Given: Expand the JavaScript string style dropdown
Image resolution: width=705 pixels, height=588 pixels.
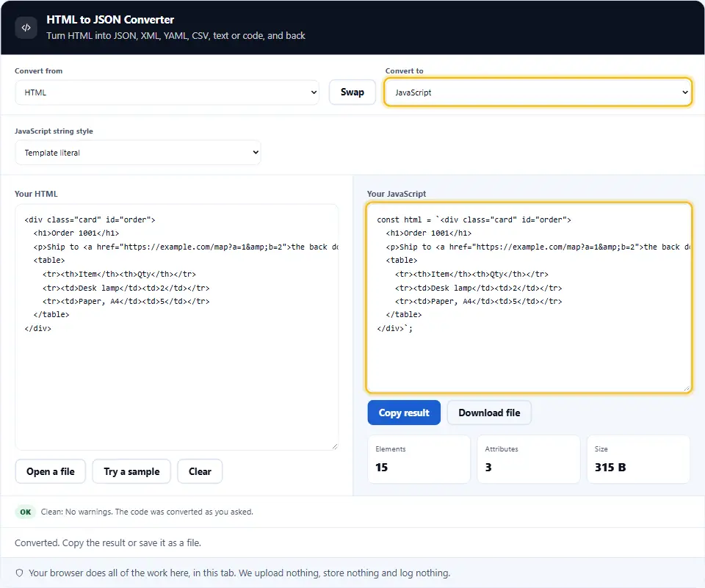Looking at the screenshot, I should pos(137,153).
